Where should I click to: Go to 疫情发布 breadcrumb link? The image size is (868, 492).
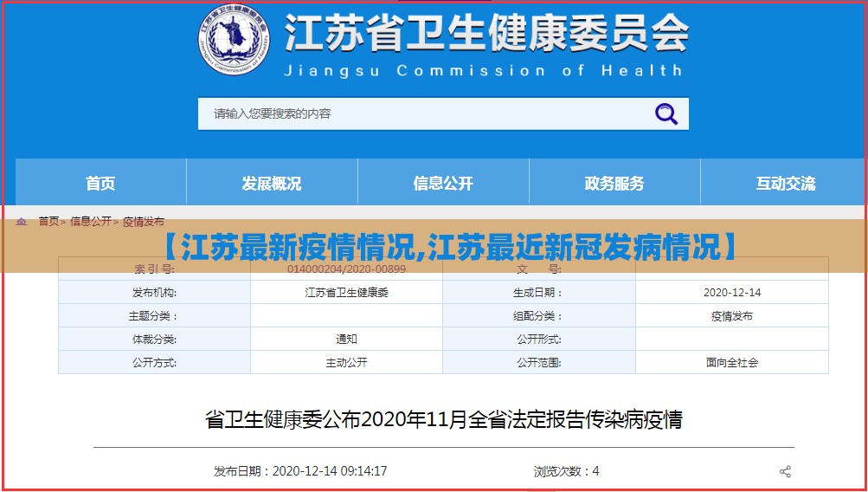(144, 222)
